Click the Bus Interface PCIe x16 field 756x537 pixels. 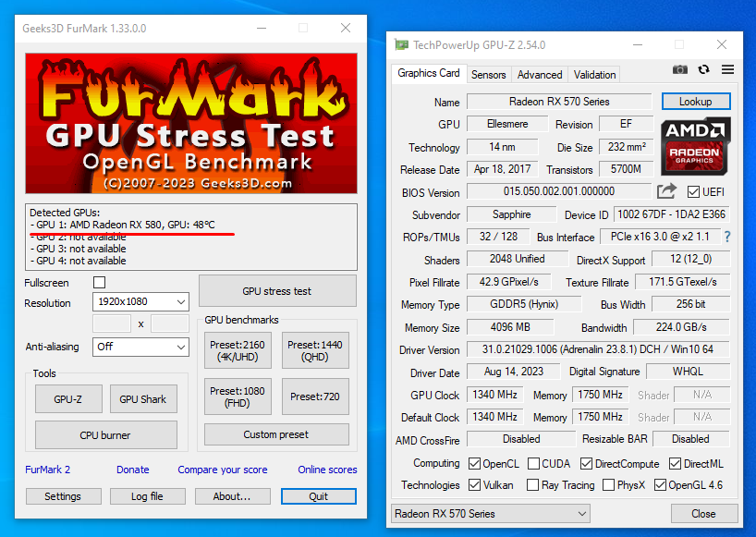pos(660,237)
